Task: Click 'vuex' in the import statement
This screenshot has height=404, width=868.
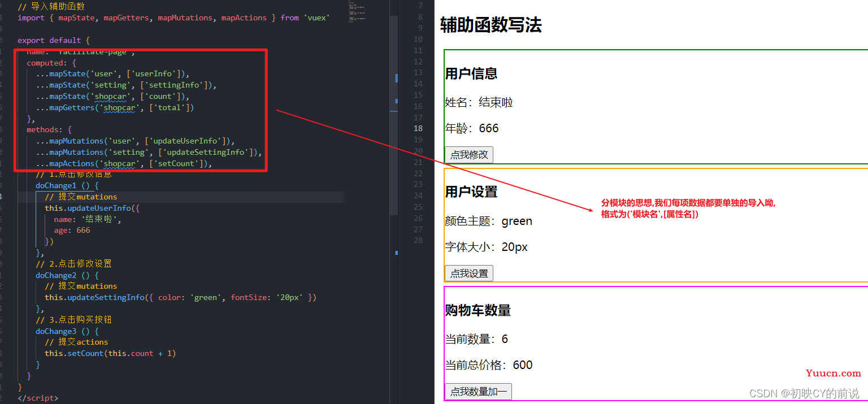Action: tap(317, 18)
